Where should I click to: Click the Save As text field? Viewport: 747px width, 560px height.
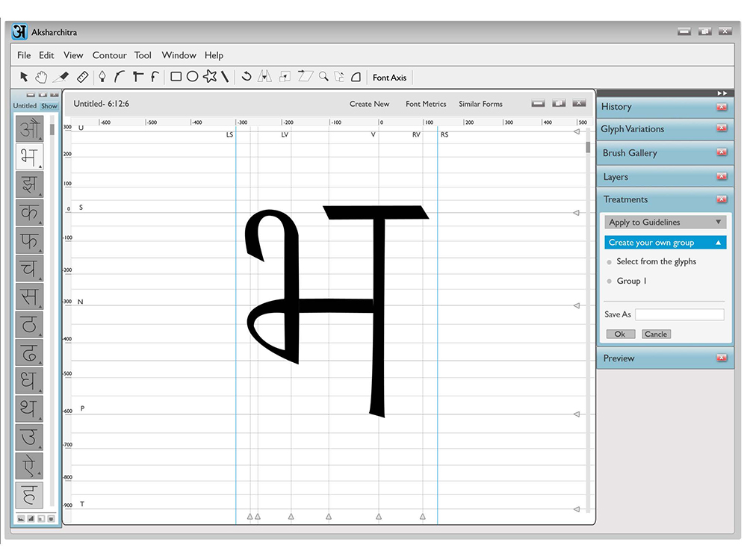click(x=679, y=315)
